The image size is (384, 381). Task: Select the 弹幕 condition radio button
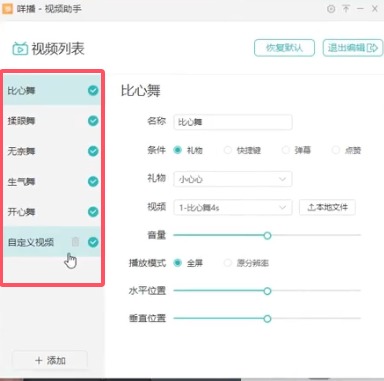tap(286, 150)
